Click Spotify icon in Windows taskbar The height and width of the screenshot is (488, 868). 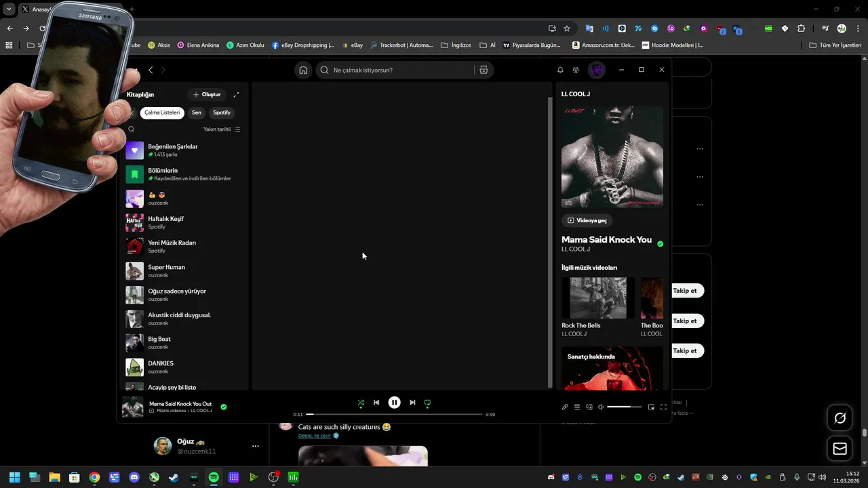[x=214, y=477]
